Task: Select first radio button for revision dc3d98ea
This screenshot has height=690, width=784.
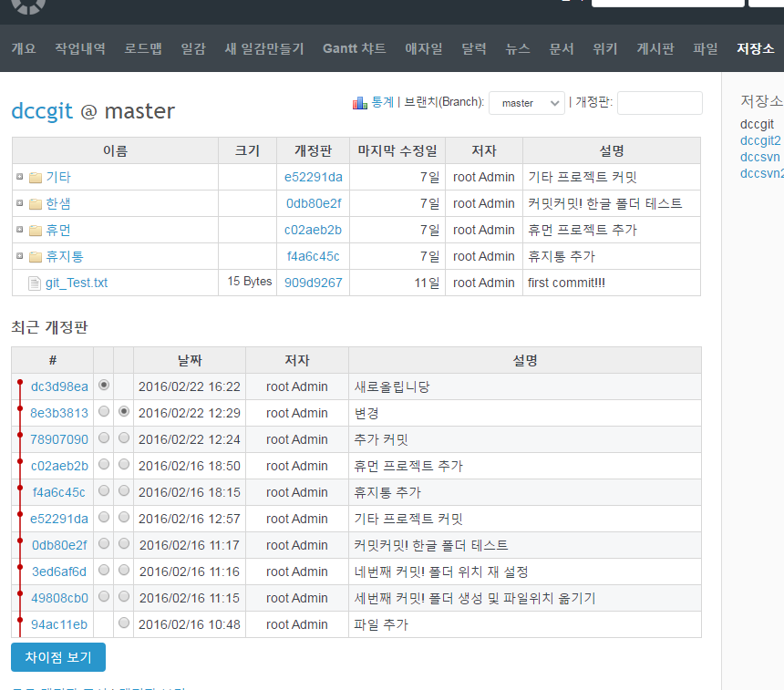Action: pyautogui.click(x=104, y=386)
